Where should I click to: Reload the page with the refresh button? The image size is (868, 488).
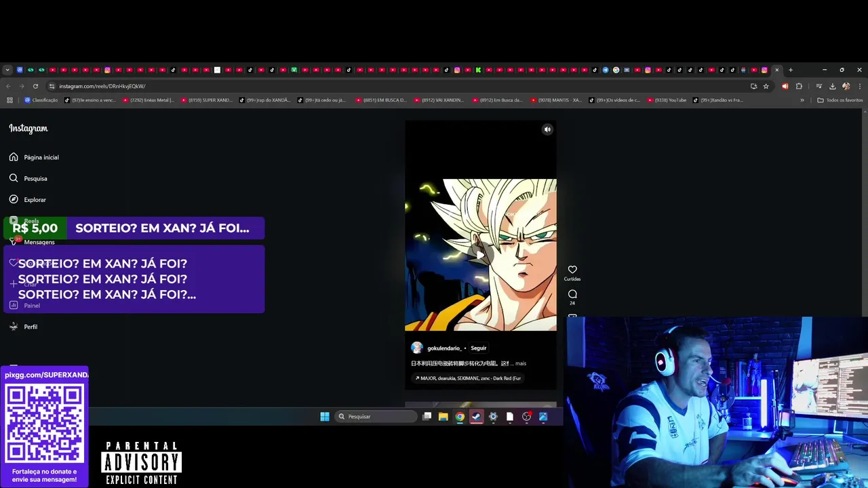point(35,86)
